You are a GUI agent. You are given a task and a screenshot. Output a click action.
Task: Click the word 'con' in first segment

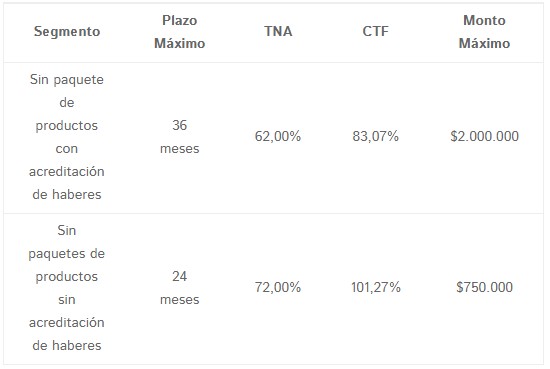(x=67, y=149)
